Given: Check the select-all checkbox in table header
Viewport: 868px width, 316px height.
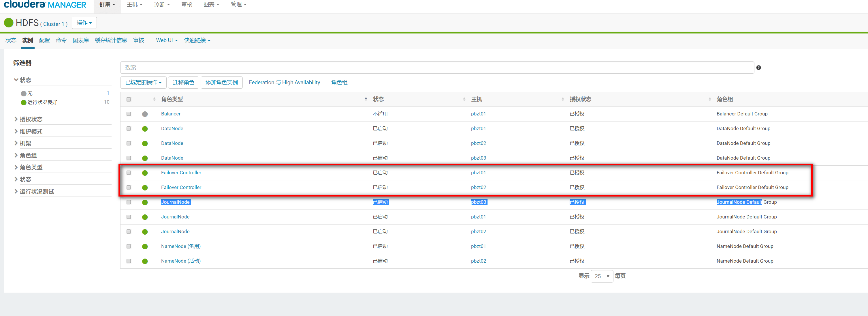Looking at the screenshot, I should click(x=129, y=100).
